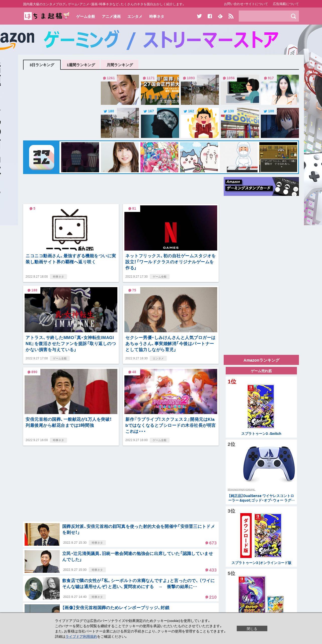The width and height of the screenshot is (322, 644).
Task: Open the 真・女神転生IMAGINE article headline
Action: click(x=71, y=344)
